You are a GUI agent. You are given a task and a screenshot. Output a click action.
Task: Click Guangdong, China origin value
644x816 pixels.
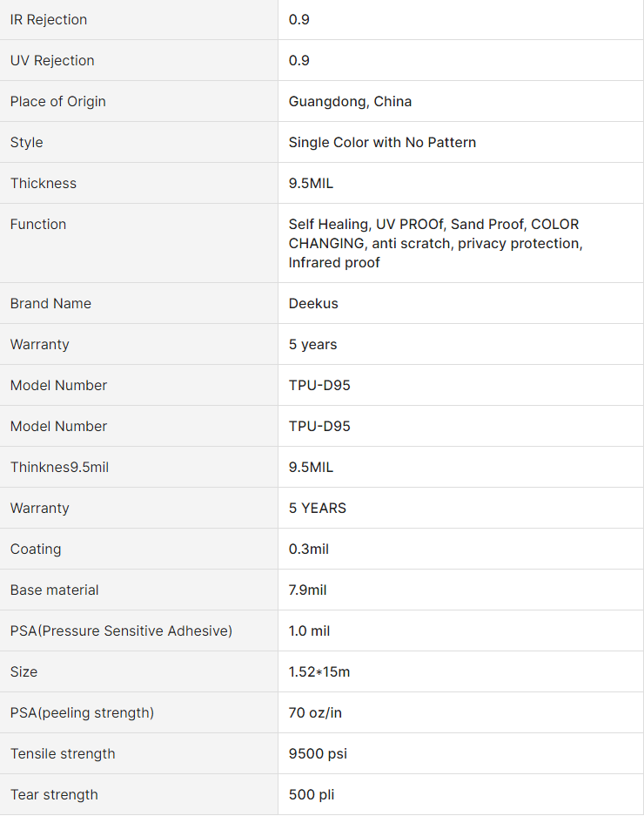pyautogui.click(x=350, y=102)
